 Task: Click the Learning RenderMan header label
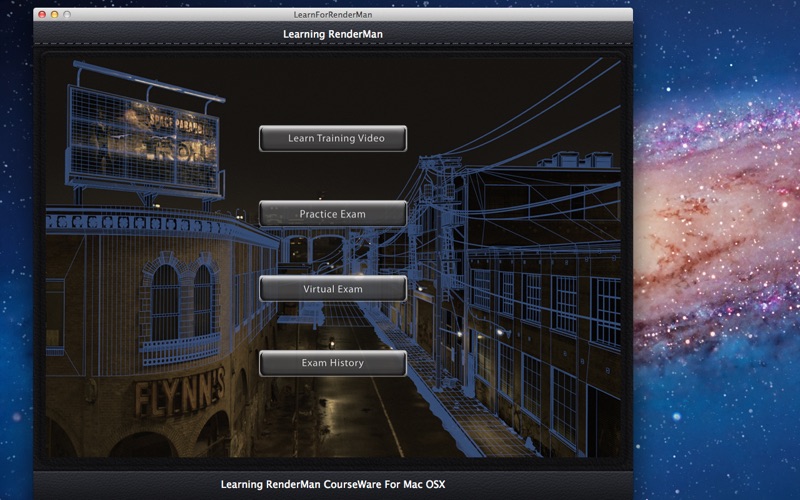[333, 34]
